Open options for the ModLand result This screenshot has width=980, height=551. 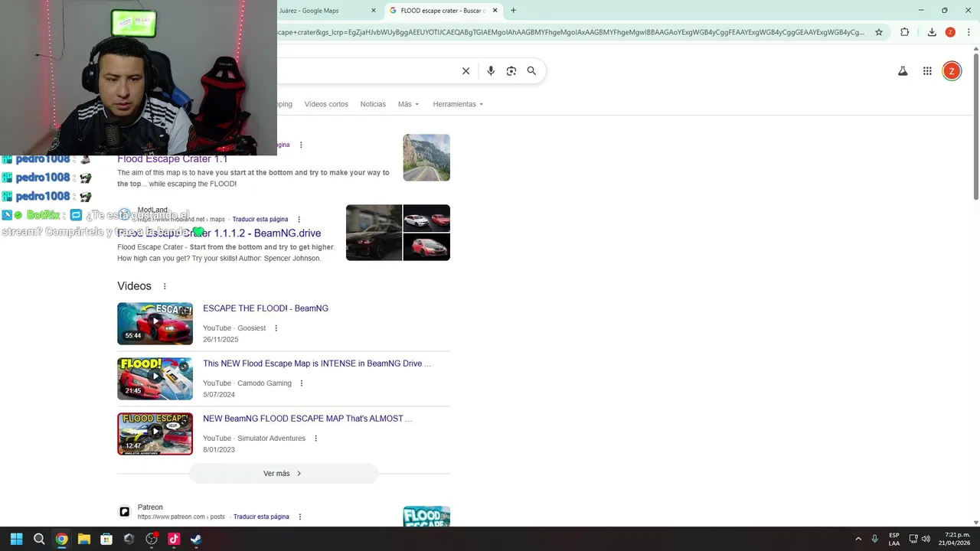point(299,220)
